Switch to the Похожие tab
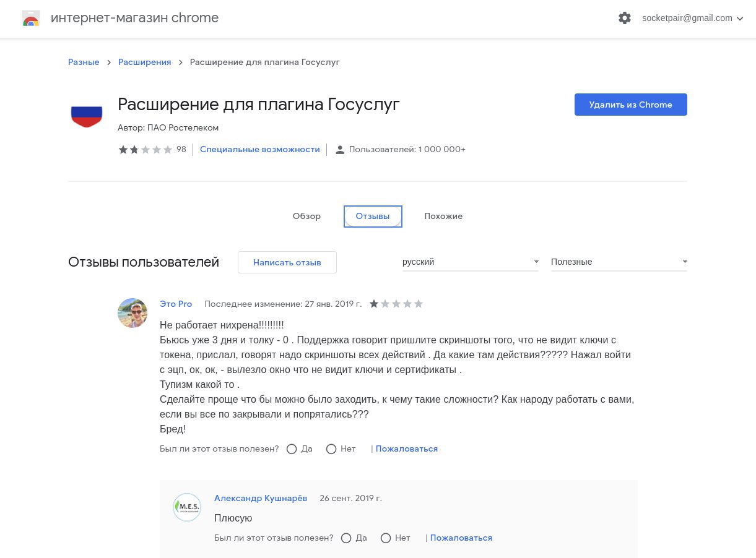The height and width of the screenshot is (558, 756). click(x=443, y=217)
